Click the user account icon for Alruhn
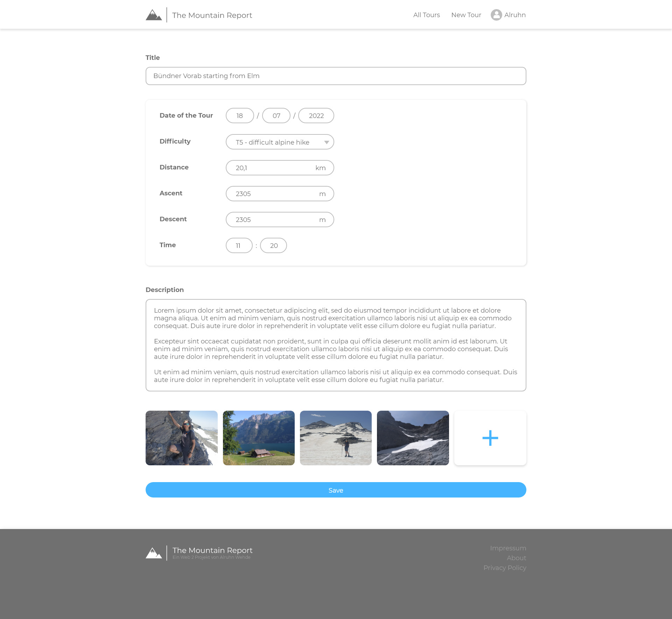The width and height of the screenshot is (672, 619). (x=496, y=15)
